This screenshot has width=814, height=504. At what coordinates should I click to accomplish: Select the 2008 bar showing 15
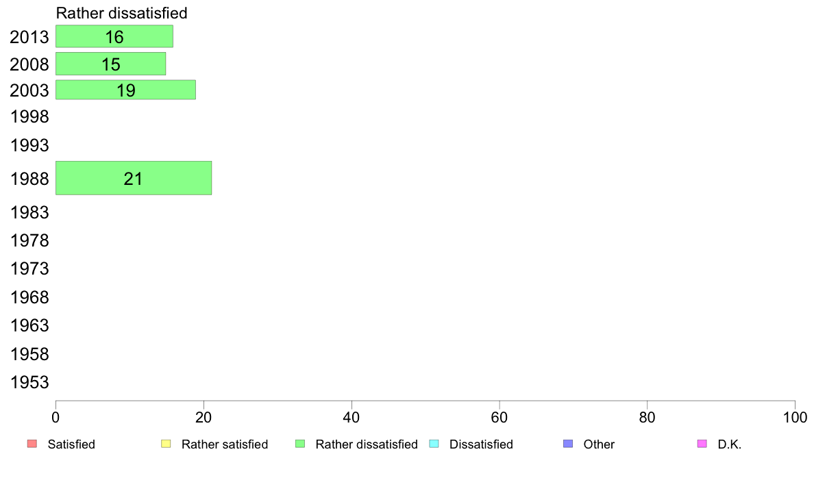[x=110, y=64]
